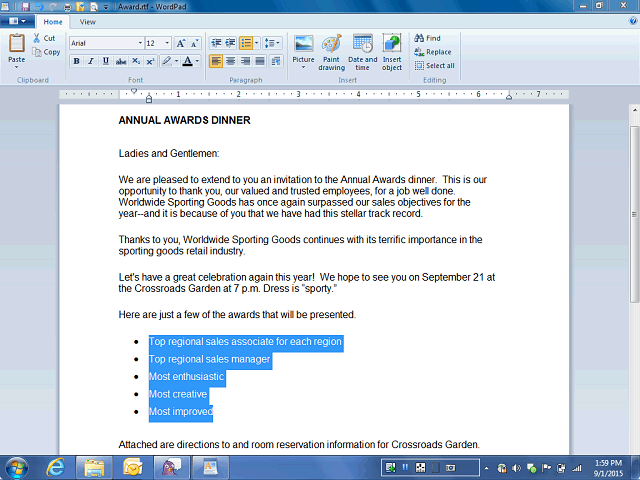Image resolution: width=640 pixels, height=480 pixels.
Task: Open the Arial font family dropdown
Action: (140, 43)
